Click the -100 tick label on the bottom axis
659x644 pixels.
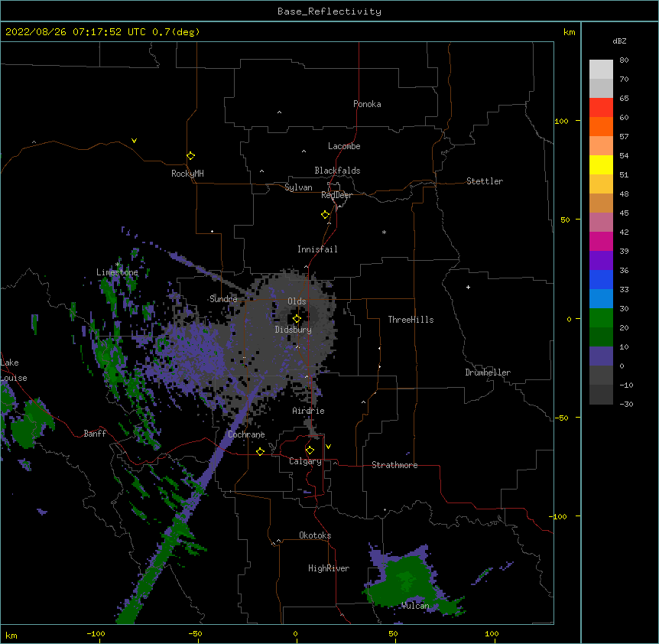coord(96,633)
